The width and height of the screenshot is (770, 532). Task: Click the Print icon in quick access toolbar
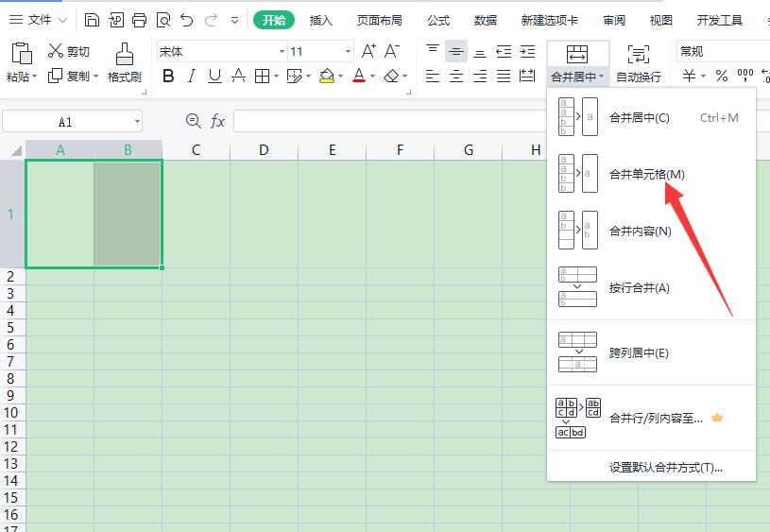[140, 20]
